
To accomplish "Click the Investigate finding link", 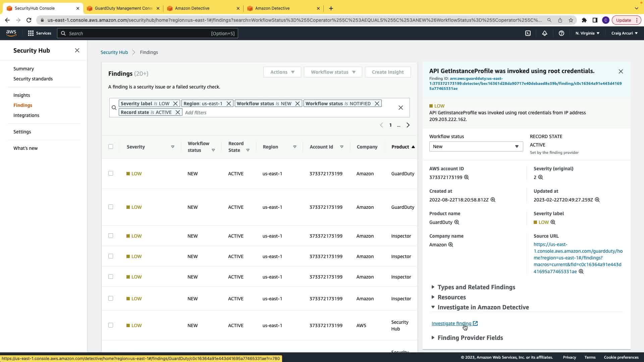I will click(451, 323).
